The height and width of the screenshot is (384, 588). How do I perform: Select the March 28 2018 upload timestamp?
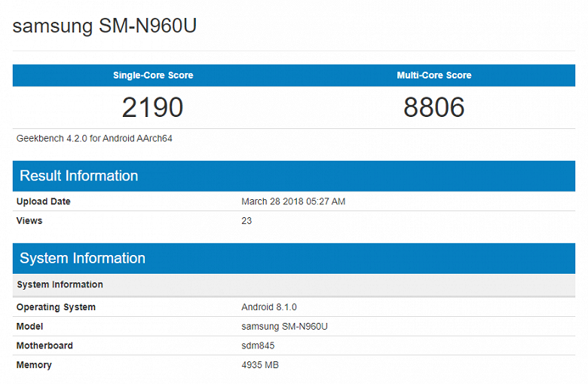[293, 201]
